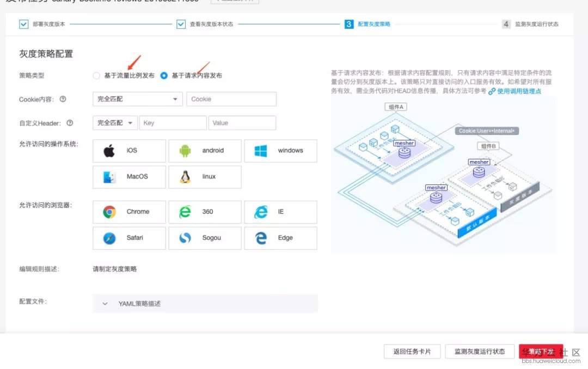Go to step 4 监测灰度运行状态
The height and width of the screenshot is (369, 588).
point(530,24)
